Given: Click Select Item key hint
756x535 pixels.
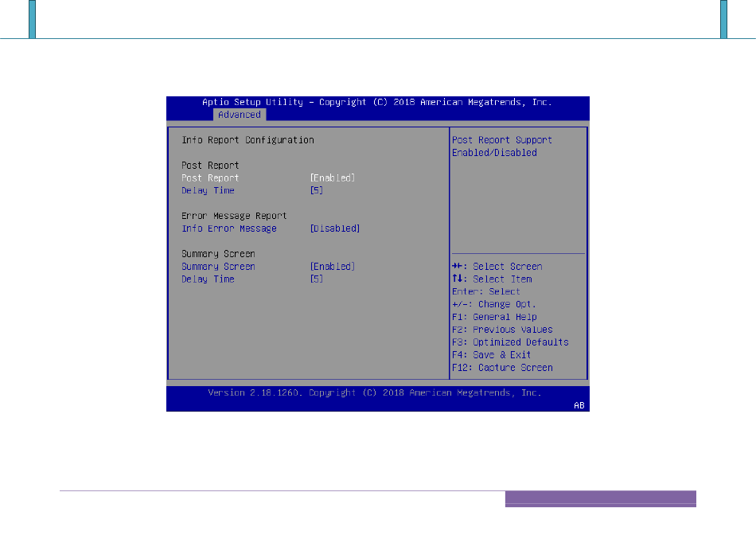Looking at the screenshot, I should coord(492,279).
